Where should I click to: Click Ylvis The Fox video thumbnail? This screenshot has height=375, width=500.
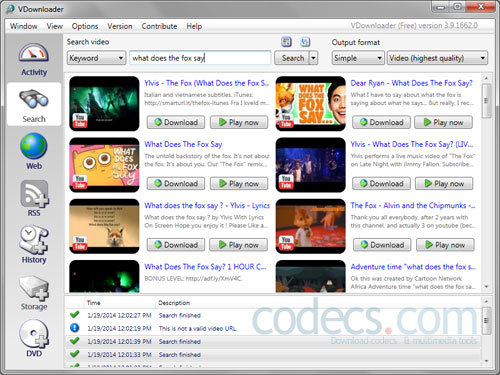tap(104, 104)
